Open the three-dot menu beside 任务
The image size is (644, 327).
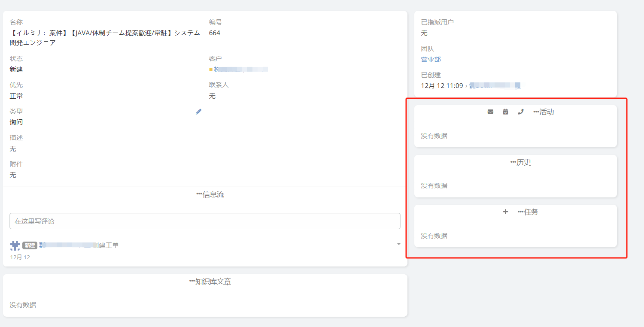[x=520, y=212]
